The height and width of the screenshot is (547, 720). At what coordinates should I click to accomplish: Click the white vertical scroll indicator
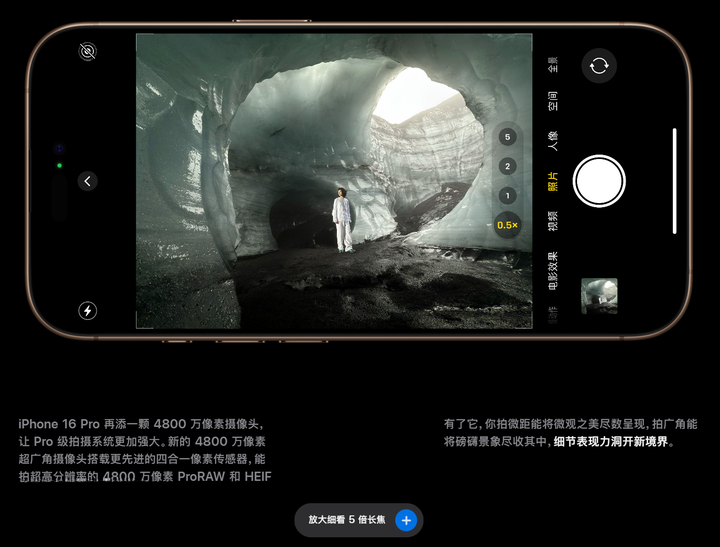point(675,181)
